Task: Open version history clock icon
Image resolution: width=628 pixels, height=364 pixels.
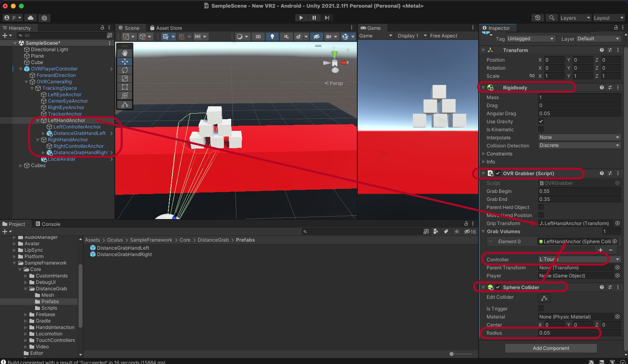Action: coord(537,18)
